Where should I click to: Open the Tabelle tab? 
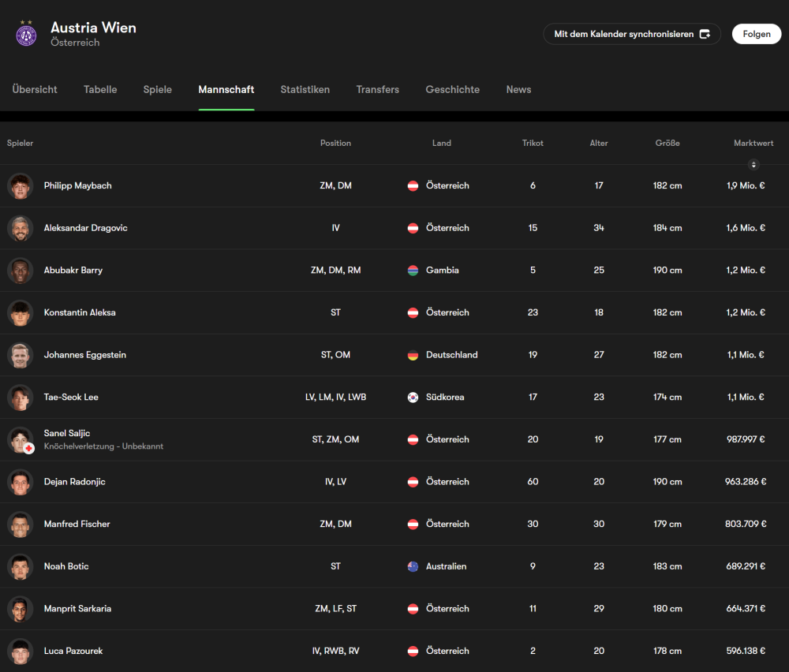point(100,90)
